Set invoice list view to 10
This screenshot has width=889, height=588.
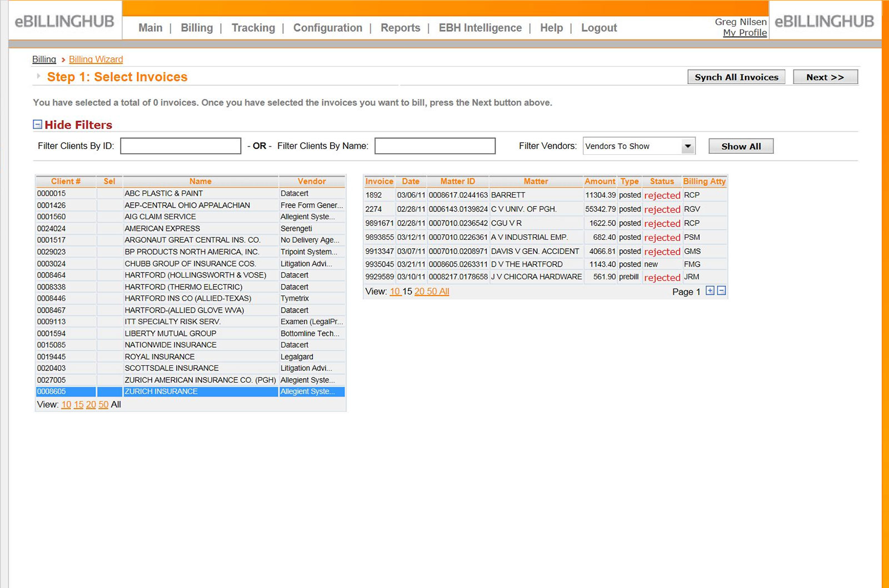pyautogui.click(x=394, y=292)
